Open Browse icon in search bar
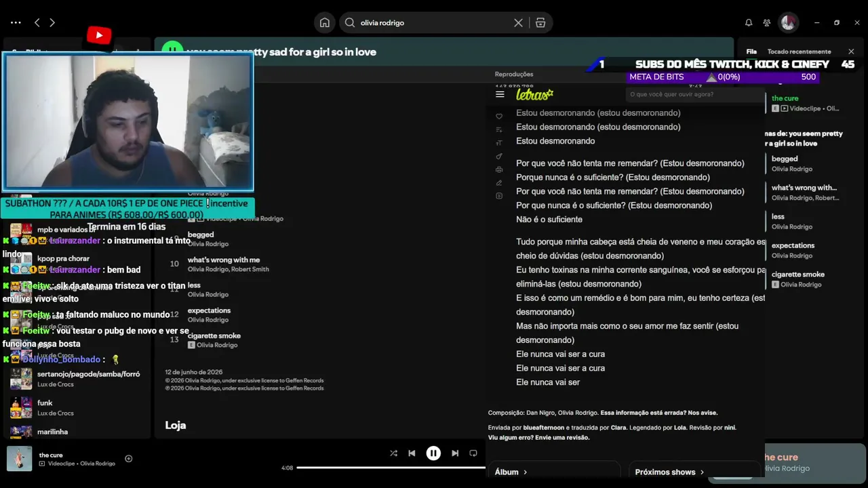Image resolution: width=868 pixels, height=488 pixels. pos(540,22)
